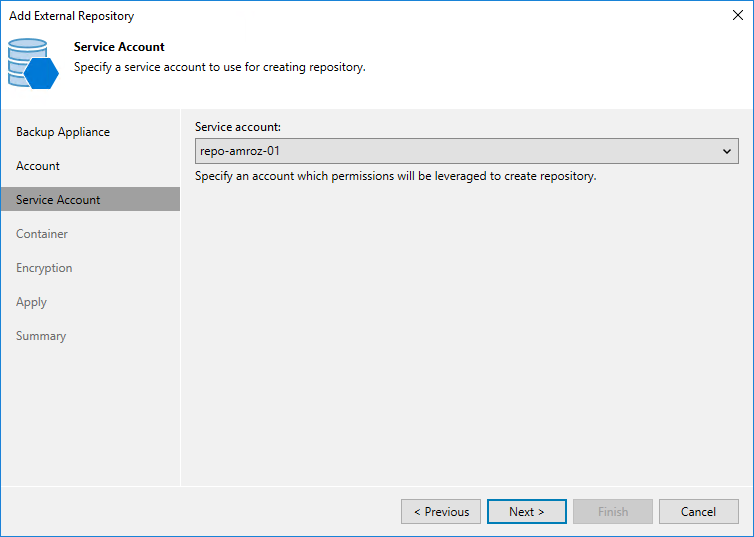Select the Account wizard step

click(x=38, y=166)
